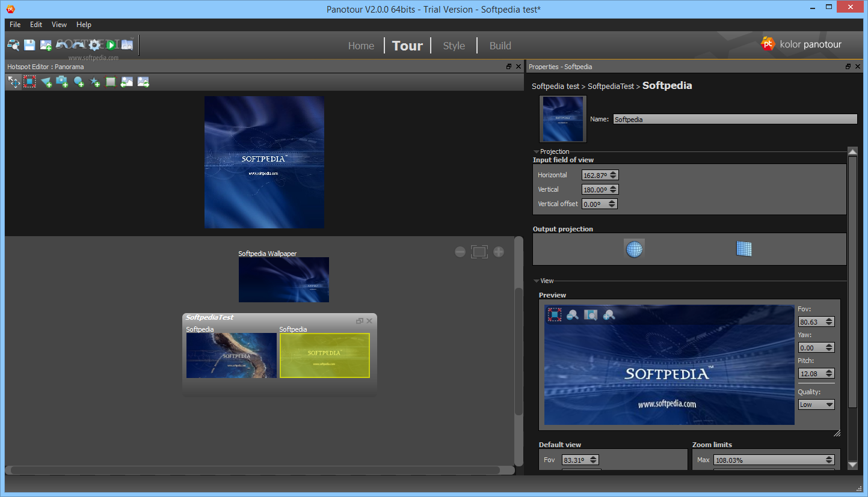Select the flat grid output projection

click(x=744, y=249)
